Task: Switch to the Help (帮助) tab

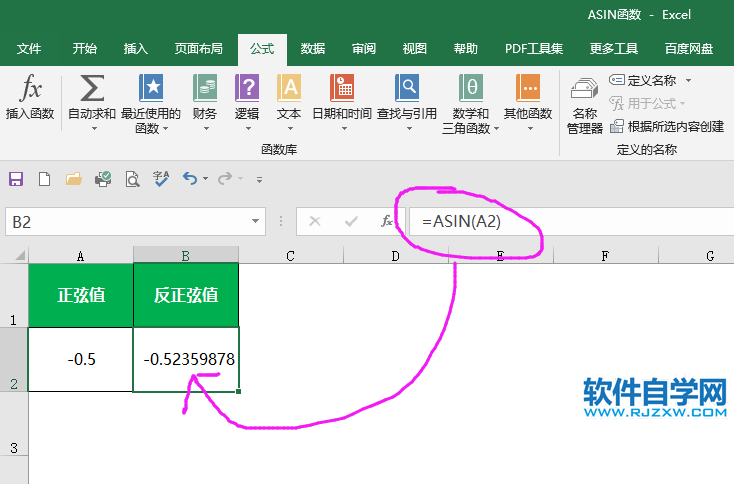Action: pyautogui.click(x=466, y=49)
